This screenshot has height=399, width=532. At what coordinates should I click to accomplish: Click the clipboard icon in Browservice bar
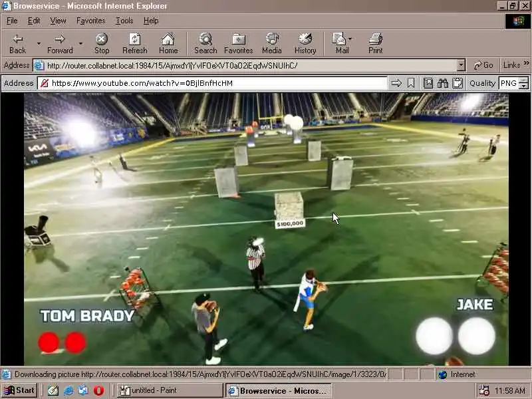(458, 83)
